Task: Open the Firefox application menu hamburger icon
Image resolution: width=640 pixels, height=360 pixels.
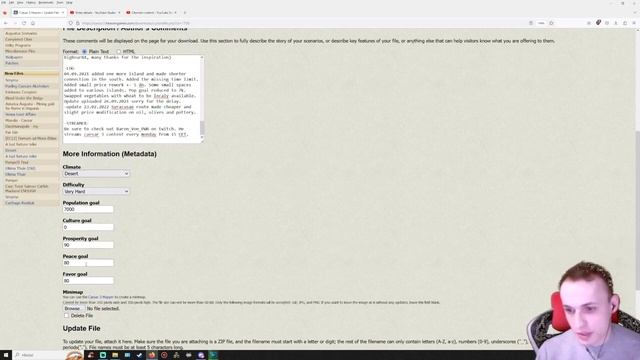Action: (634, 23)
